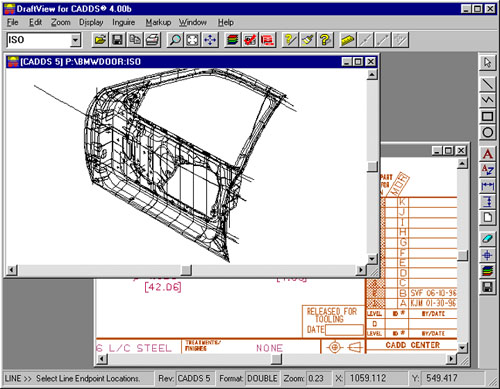Screen dimensions: 500x389
Task: Click the Zoom value field in status bar
Action: (x=318, y=378)
